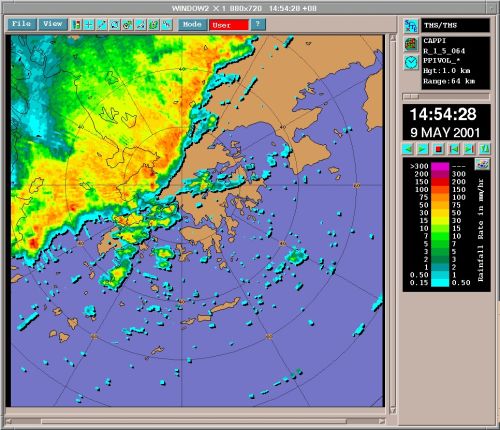Click the green map overlay toolbar icon

click(153, 25)
